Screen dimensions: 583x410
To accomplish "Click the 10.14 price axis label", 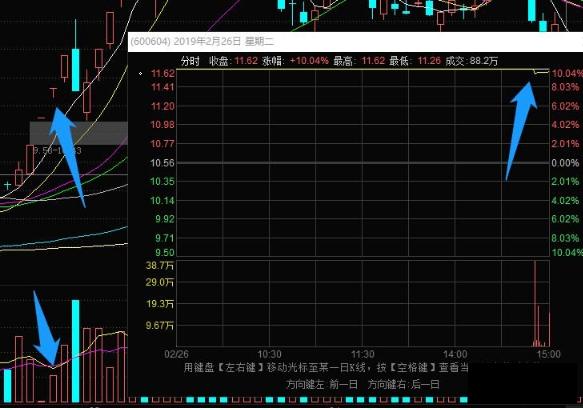I will click(x=162, y=201).
